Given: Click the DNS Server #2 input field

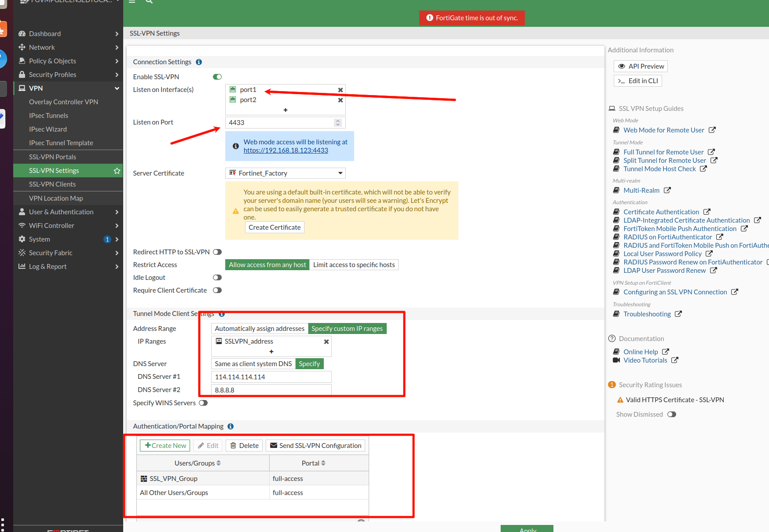Looking at the screenshot, I should click(x=271, y=390).
